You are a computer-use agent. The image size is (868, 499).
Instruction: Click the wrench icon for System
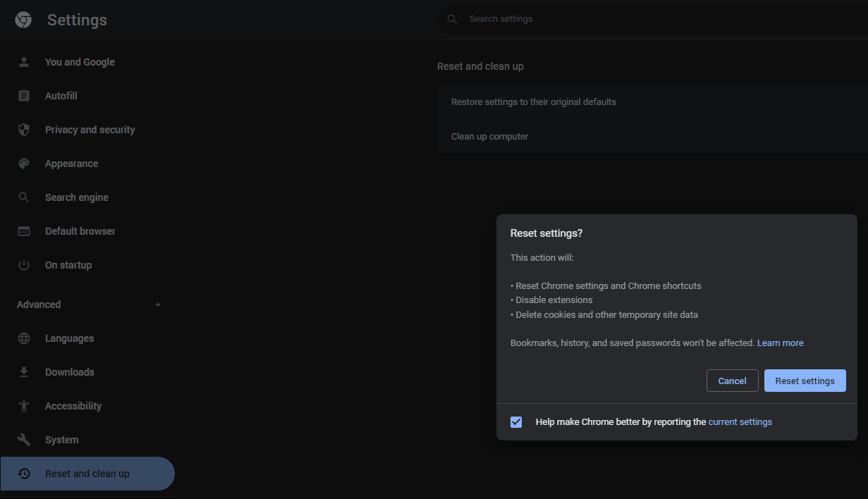pos(24,440)
